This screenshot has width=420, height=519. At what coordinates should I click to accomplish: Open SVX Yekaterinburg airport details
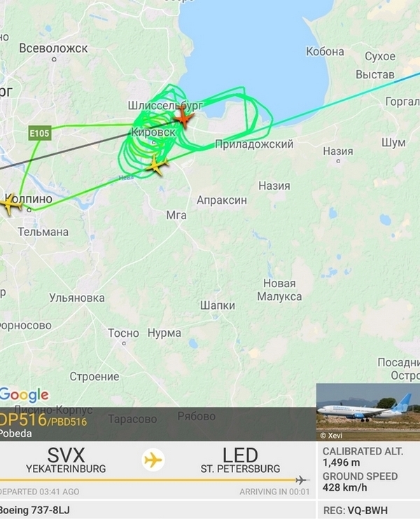pos(66,460)
